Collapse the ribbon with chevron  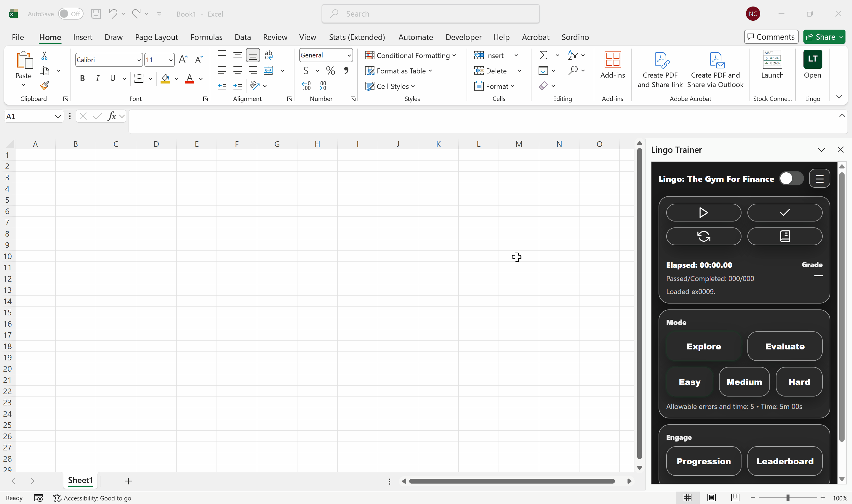[839, 97]
